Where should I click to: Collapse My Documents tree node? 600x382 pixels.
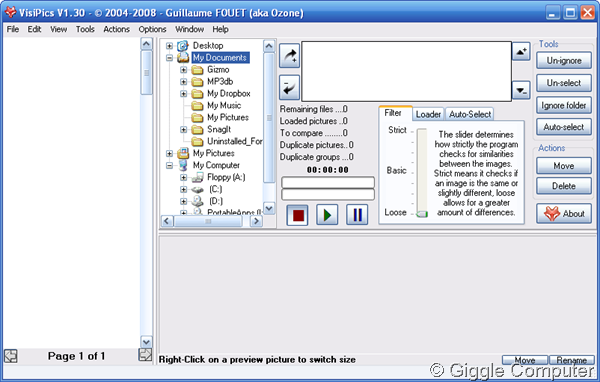[x=170, y=58]
